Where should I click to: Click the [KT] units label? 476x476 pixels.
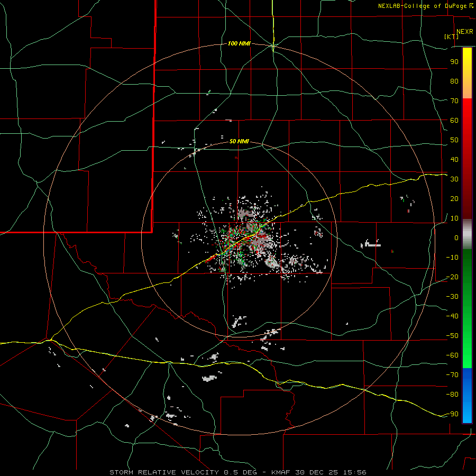[x=452, y=36]
